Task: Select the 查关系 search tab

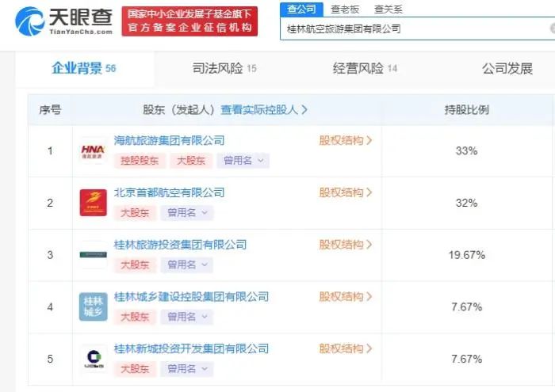Action: [x=388, y=10]
